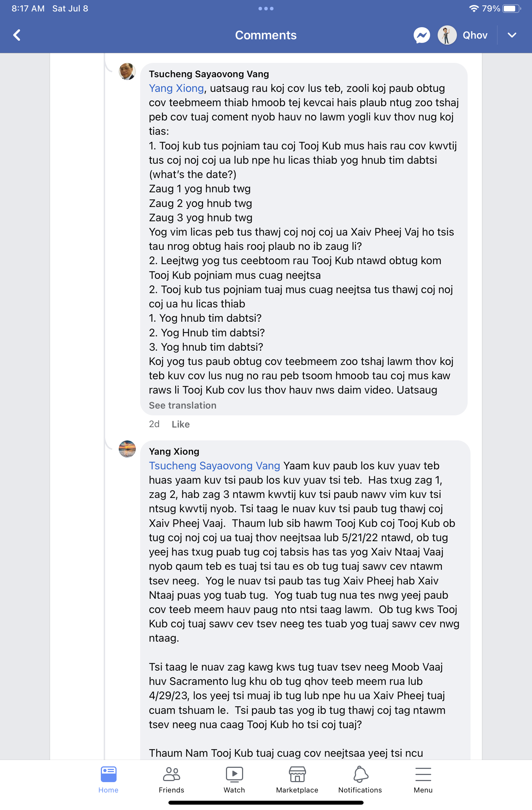
Task: Open the Yang Xiong mention link
Action: pyautogui.click(x=176, y=88)
